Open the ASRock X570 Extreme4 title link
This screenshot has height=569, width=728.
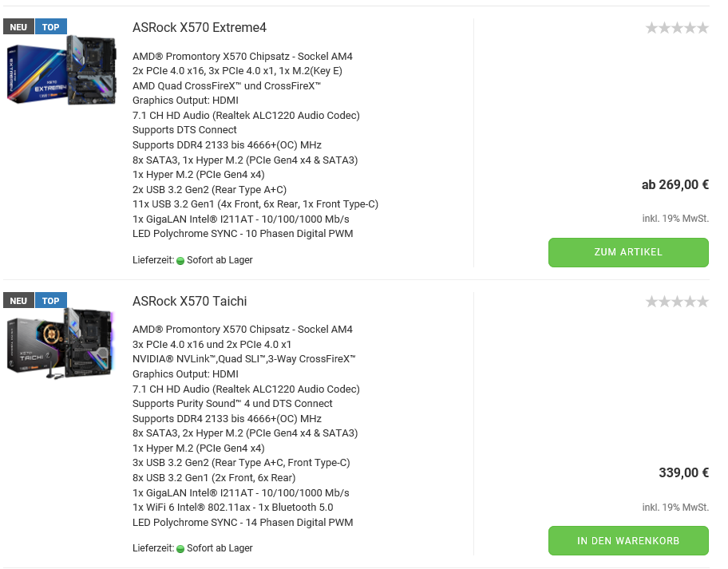coord(200,28)
